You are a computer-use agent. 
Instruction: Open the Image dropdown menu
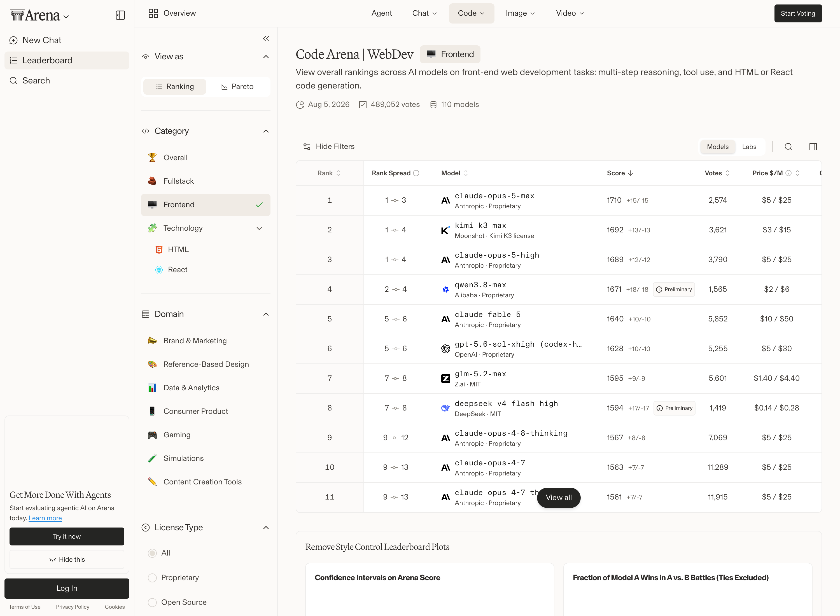(520, 13)
